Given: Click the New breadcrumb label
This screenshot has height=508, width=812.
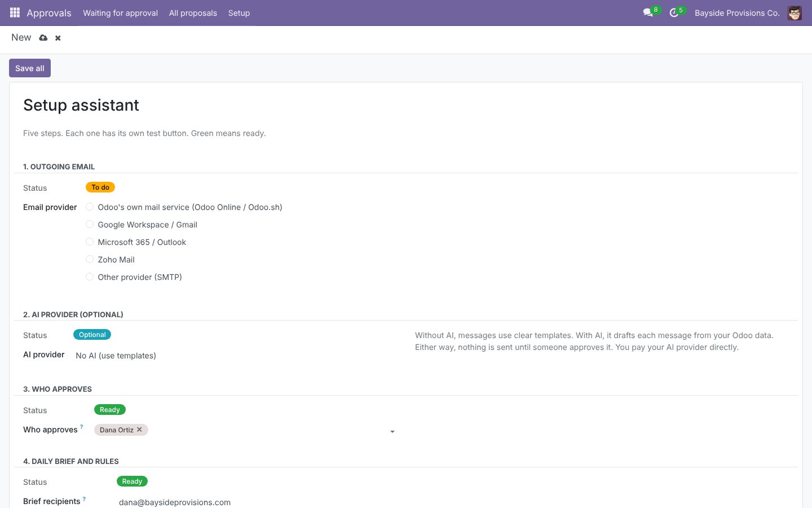Looking at the screenshot, I should [21, 37].
